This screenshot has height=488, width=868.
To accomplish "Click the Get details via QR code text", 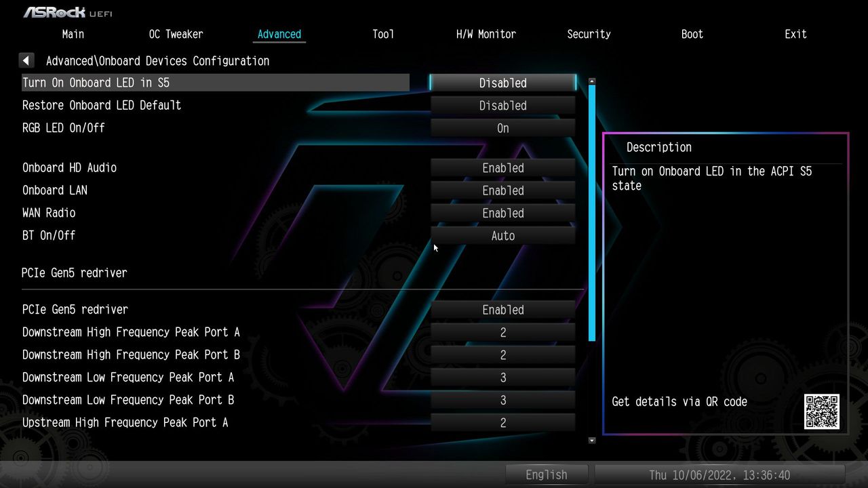I will [679, 401].
